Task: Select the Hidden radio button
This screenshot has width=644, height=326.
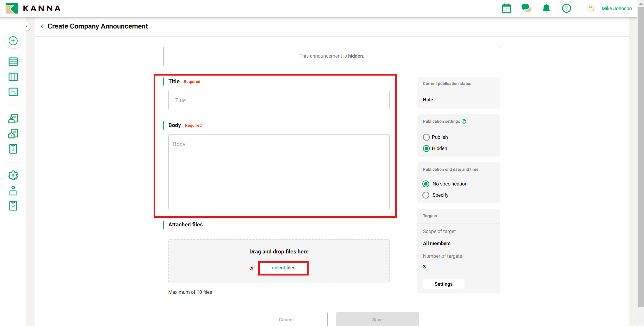Action: pos(426,148)
